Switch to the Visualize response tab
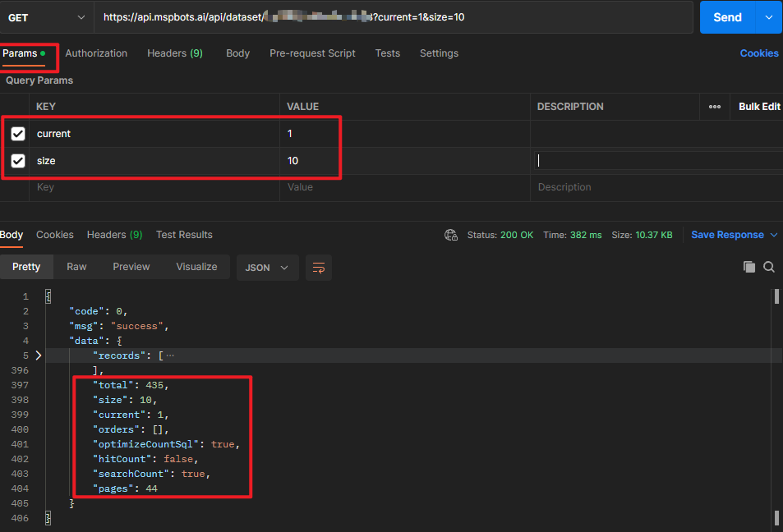The width and height of the screenshot is (783, 532). click(x=196, y=267)
